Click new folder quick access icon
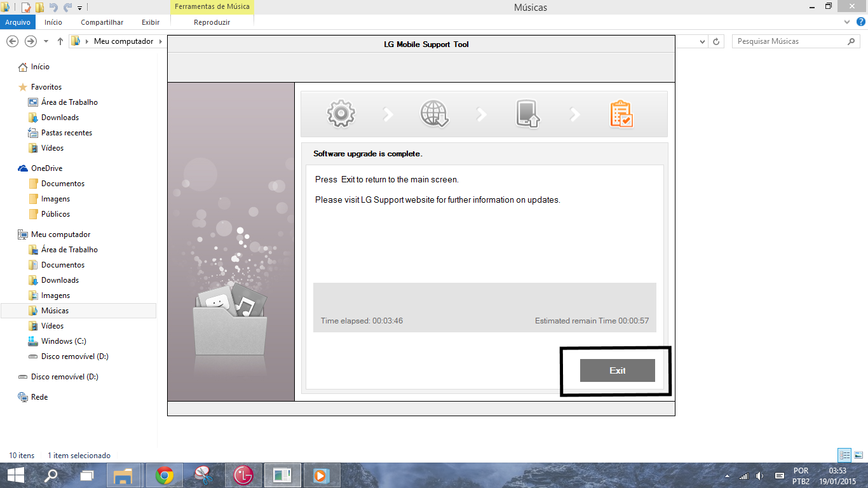The height and width of the screenshot is (488, 868). (x=39, y=8)
